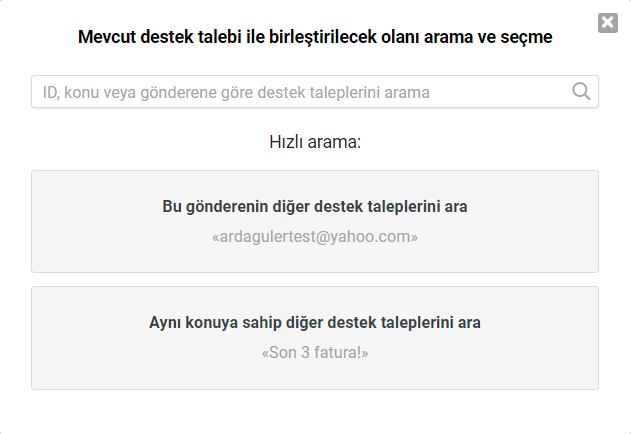Close the merge ticket dialog
Image resolution: width=631 pixels, height=434 pixels.
pos(608,23)
